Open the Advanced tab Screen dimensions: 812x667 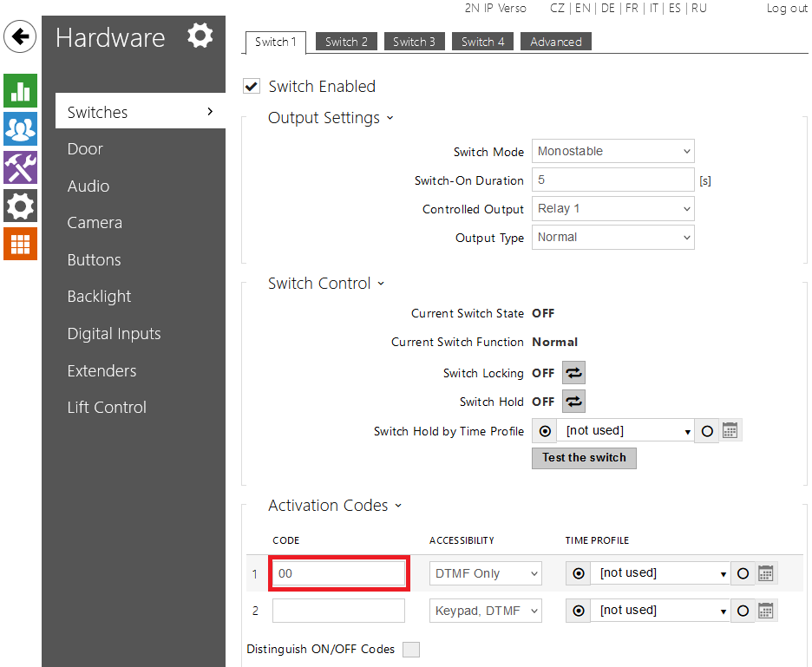555,42
